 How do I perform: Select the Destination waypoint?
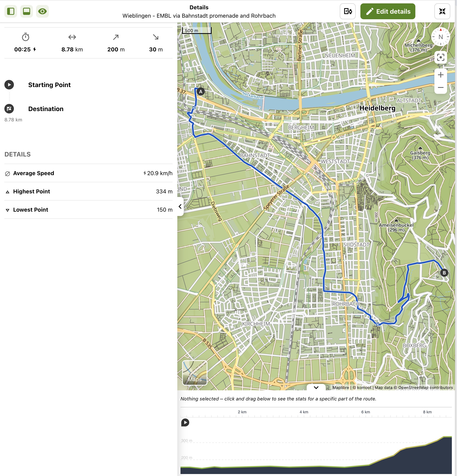(x=46, y=109)
